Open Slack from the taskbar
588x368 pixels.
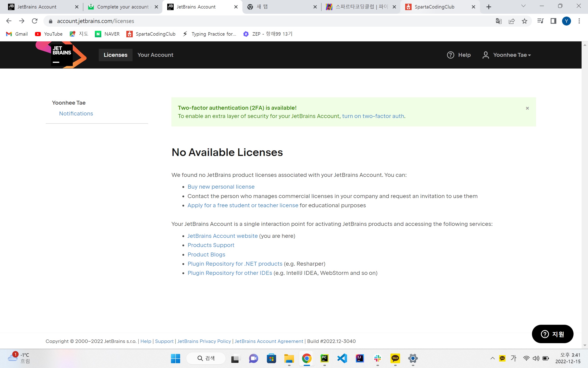point(378,358)
